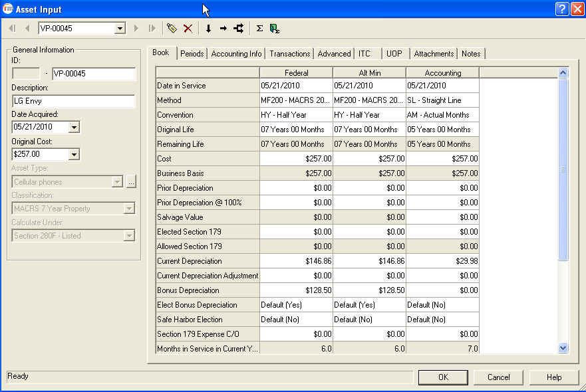Image resolution: width=586 pixels, height=392 pixels.
Task: Select the yellow tag toolbar icon
Action: (172, 28)
